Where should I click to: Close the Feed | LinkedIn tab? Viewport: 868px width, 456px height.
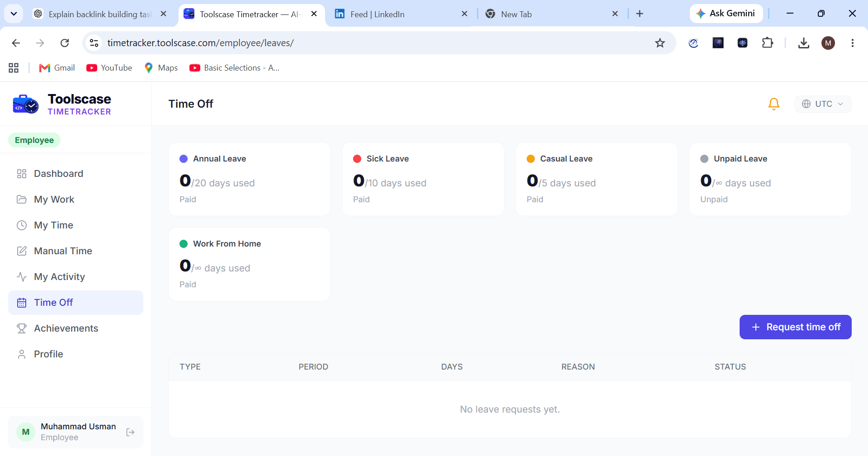(464, 14)
